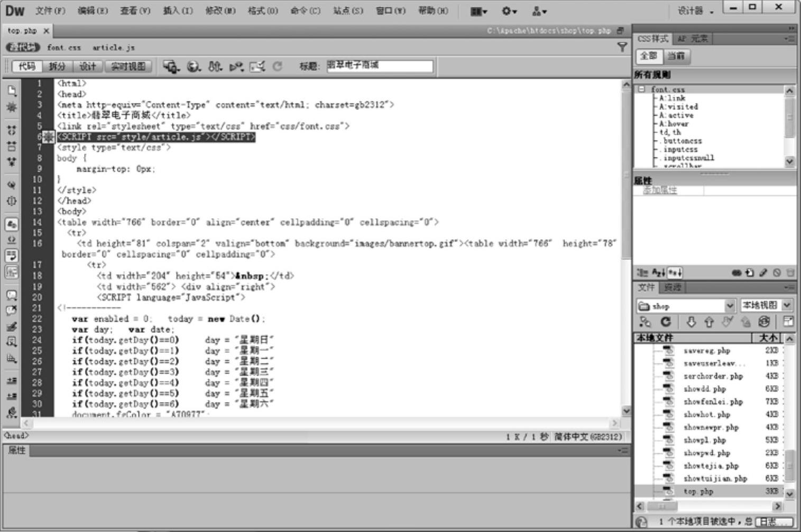Turn on 实时视图 live view
This screenshot has width=801, height=532.
[x=128, y=67]
